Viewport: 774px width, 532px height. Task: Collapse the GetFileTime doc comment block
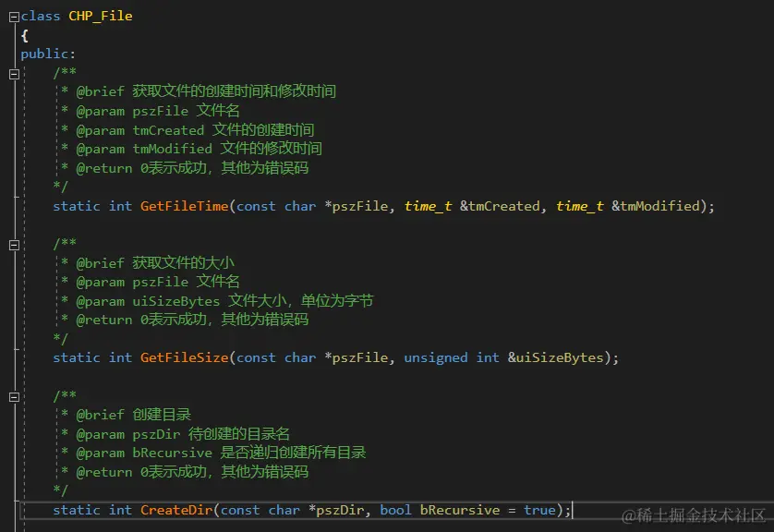click(14, 74)
